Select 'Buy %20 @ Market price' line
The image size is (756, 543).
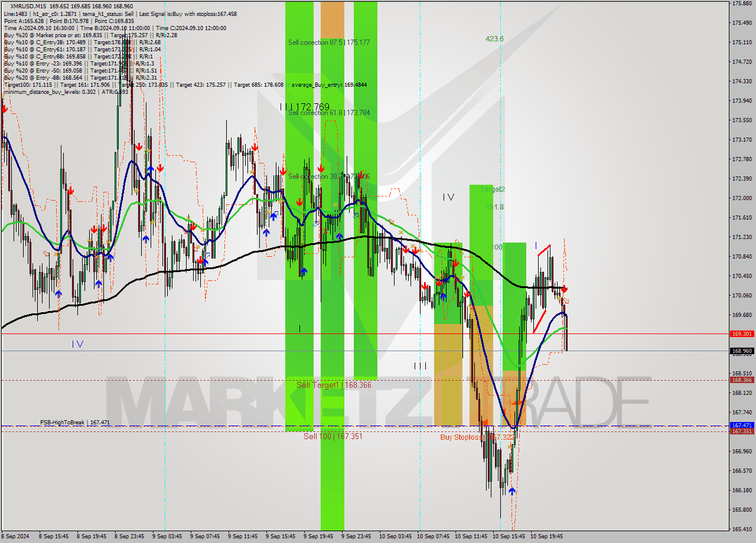(x=90, y=35)
